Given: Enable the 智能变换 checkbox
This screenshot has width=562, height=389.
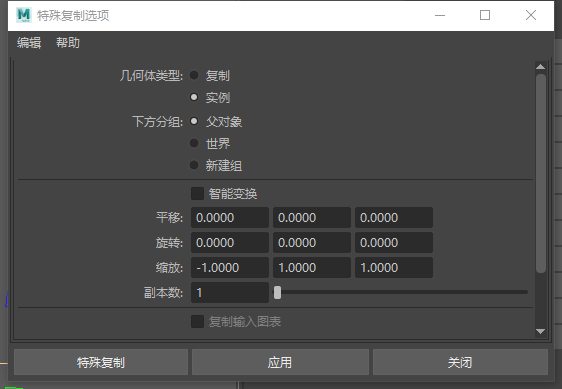Looking at the screenshot, I should pyautogui.click(x=197, y=194).
